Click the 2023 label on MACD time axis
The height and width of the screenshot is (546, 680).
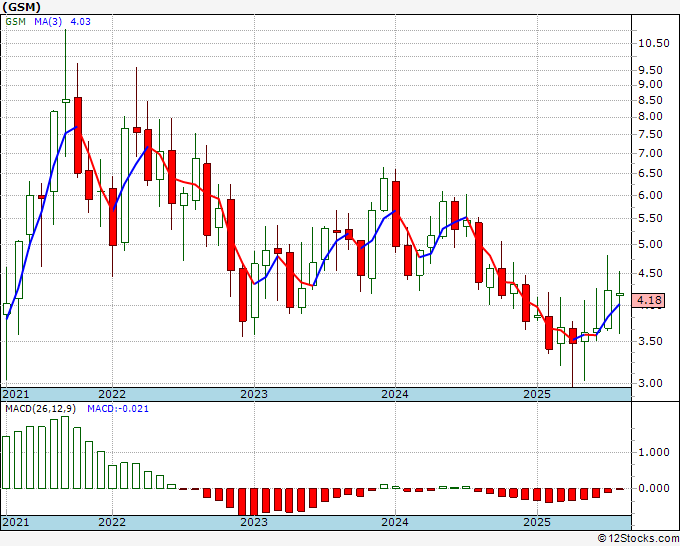click(254, 522)
